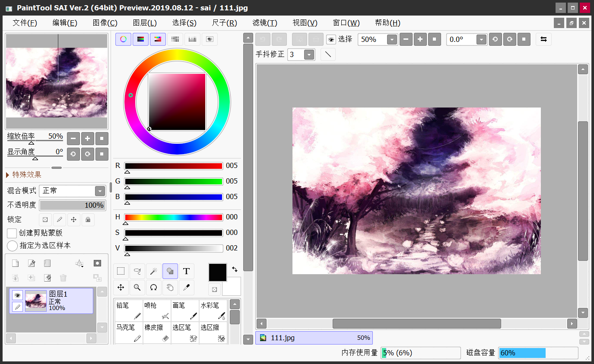Hide 图层1 layer with eye icon
This screenshot has height=364, width=594.
17,295
